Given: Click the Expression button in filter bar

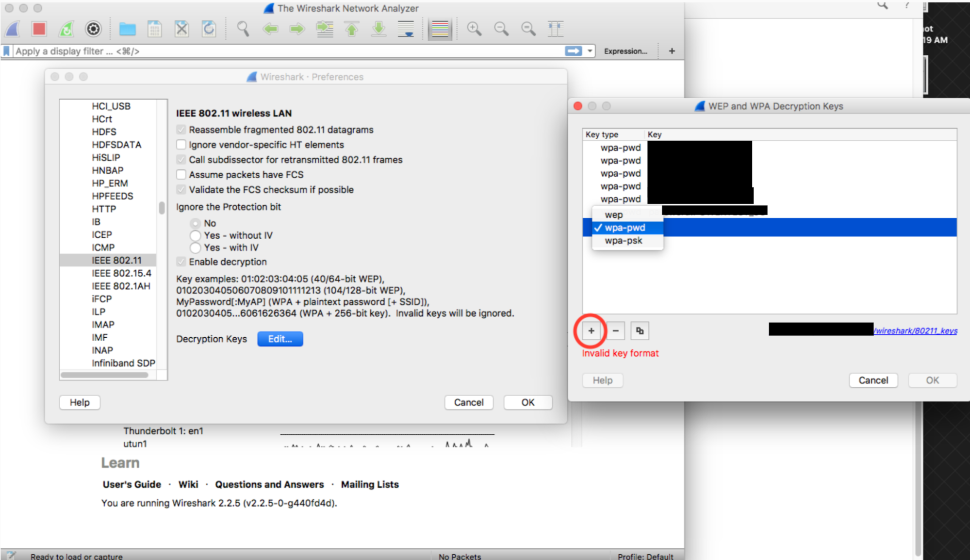Looking at the screenshot, I should (625, 50).
